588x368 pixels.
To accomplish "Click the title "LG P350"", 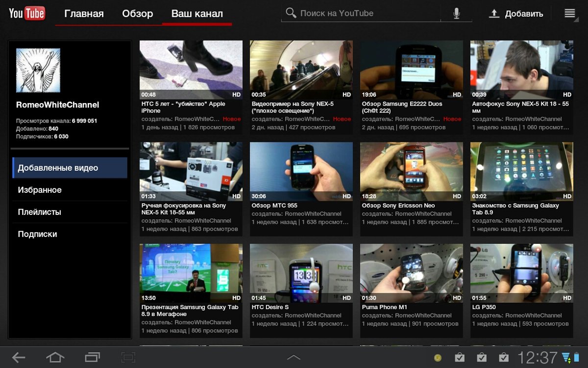I will (x=484, y=307).
